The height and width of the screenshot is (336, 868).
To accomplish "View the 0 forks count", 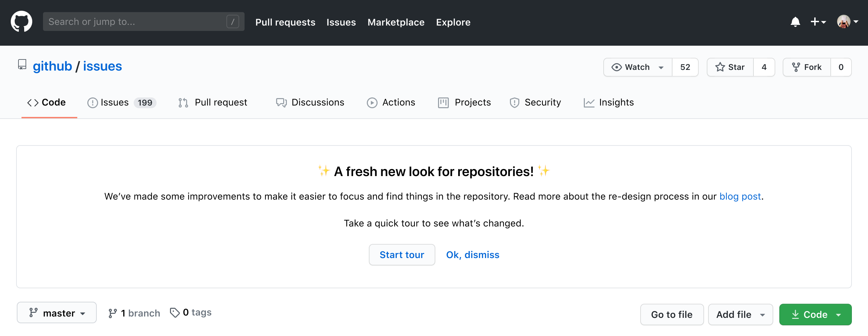I will [841, 68].
